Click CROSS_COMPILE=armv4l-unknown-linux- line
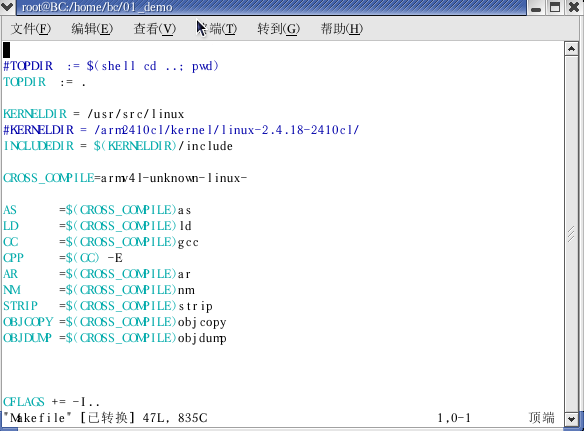Viewport: 584px width, 431px height. [x=125, y=178]
